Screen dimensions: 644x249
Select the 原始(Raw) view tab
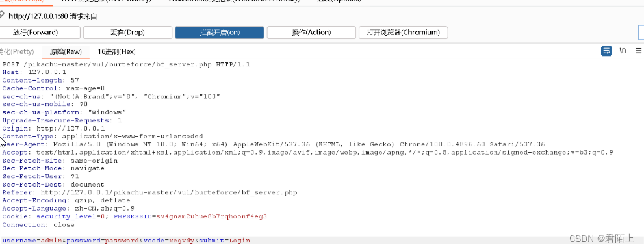click(x=66, y=52)
